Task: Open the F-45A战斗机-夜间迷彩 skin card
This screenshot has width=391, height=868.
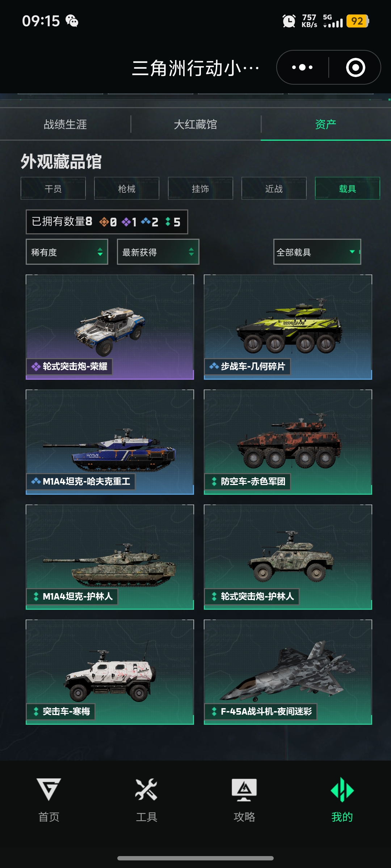Action: click(x=288, y=672)
